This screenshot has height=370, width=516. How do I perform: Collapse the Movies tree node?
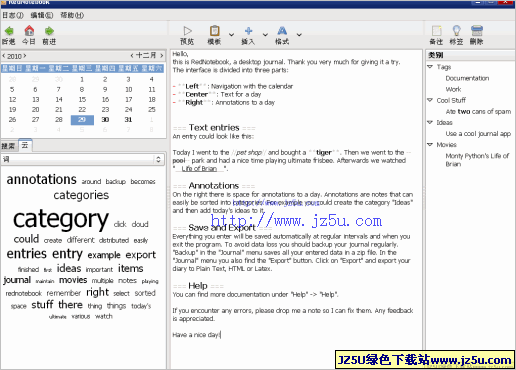coord(430,144)
